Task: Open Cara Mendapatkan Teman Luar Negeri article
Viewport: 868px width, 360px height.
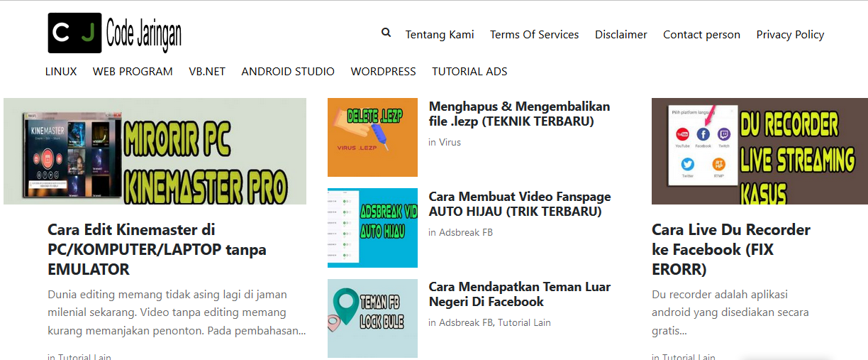Action: [x=520, y=294]
